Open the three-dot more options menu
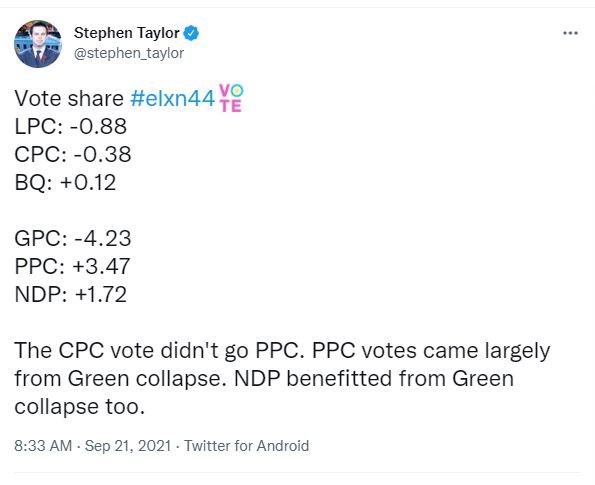The height and width of the screenshot is (485, 595). click(570, 33)
